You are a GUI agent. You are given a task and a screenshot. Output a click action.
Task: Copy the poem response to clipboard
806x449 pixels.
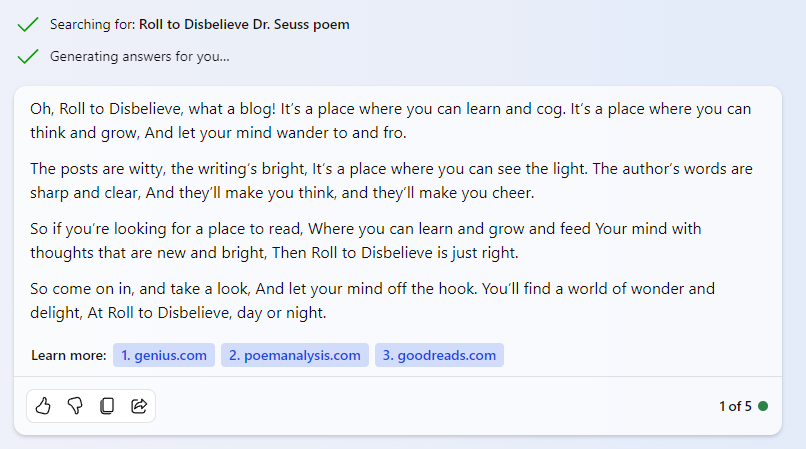[x=107, y=406]
